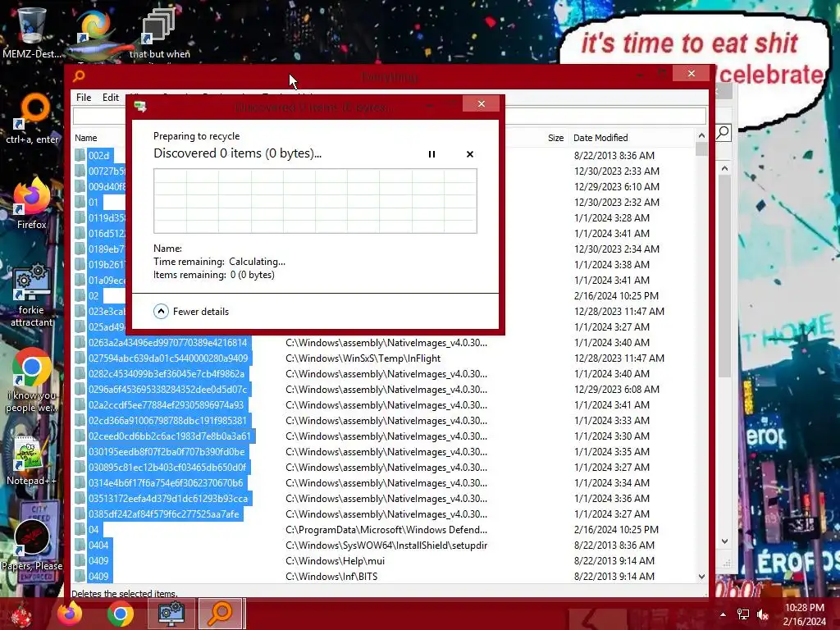The image size is (840, 630).
Task: Sort by the Name column header
Action: point(85,138)
